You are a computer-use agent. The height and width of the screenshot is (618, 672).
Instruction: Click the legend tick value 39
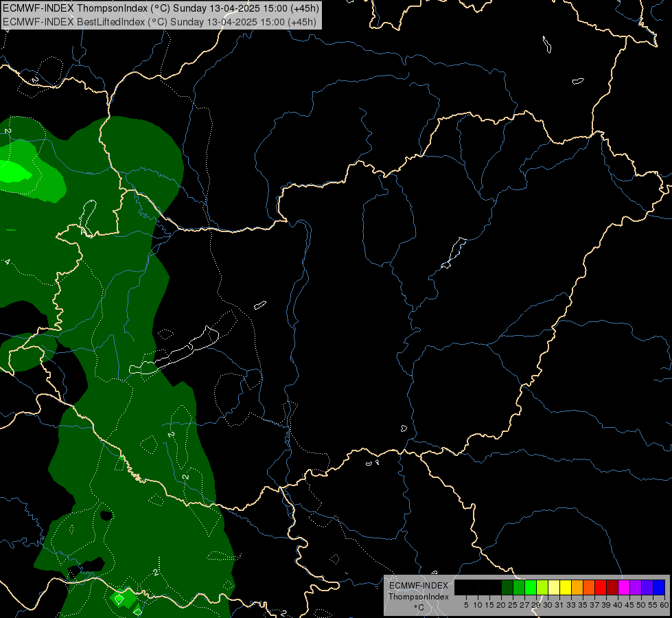(606, 605)
